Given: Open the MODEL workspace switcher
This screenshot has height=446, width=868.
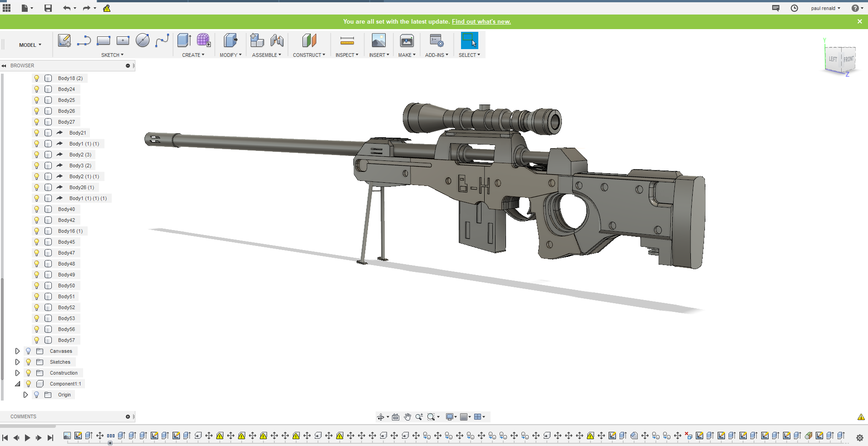Looking at the screenshot, I should click(x=30, y=45).
